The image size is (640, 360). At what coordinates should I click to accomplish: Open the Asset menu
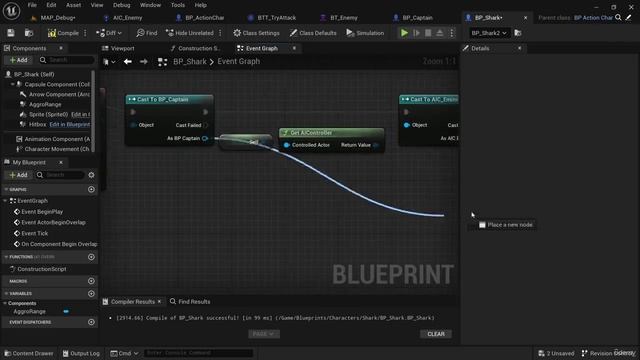coord(73,5)
